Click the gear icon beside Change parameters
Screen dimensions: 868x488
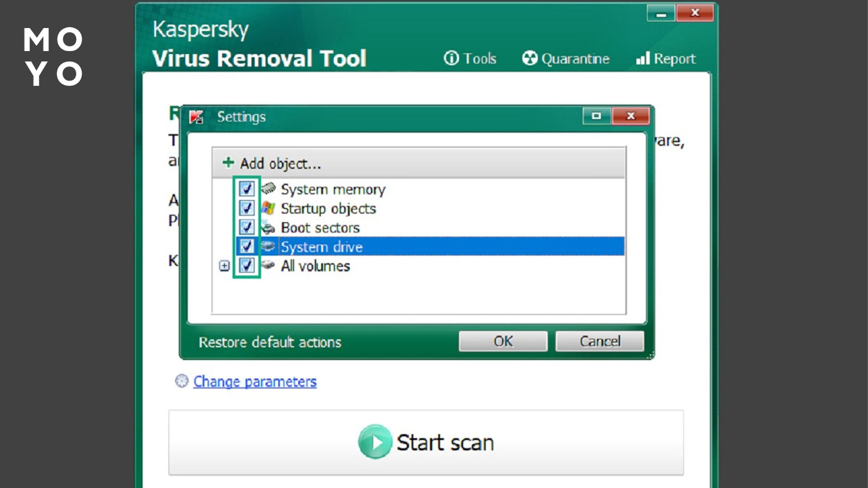(182, 381)
